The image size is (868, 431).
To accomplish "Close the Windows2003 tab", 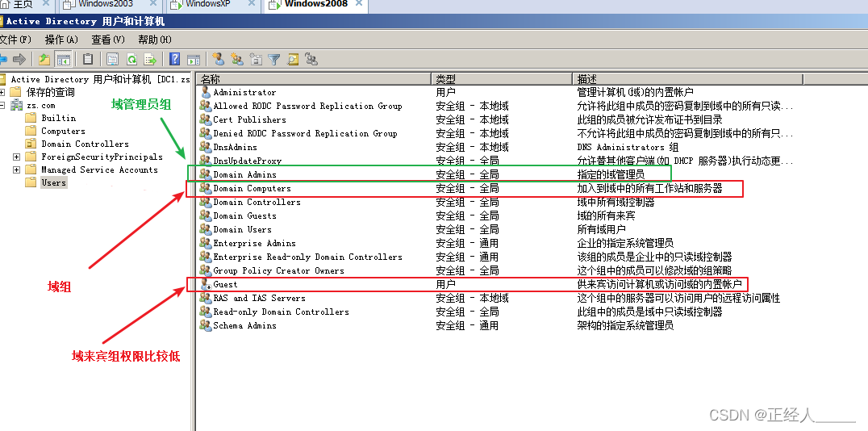I will pos(153,3).
